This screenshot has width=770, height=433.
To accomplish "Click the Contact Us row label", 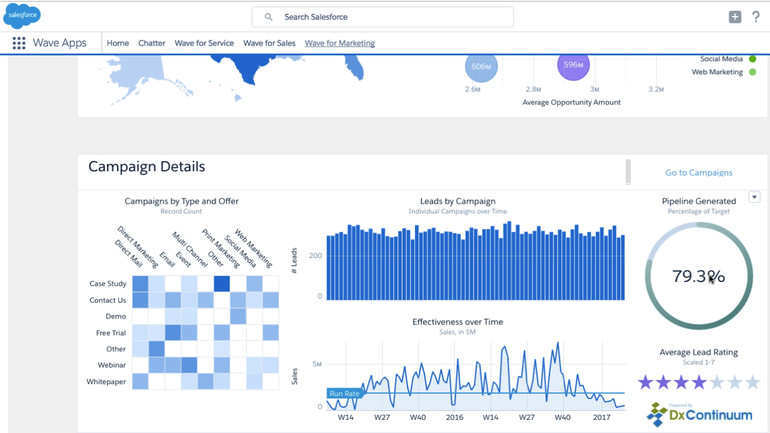I will [x=108, y=300].
